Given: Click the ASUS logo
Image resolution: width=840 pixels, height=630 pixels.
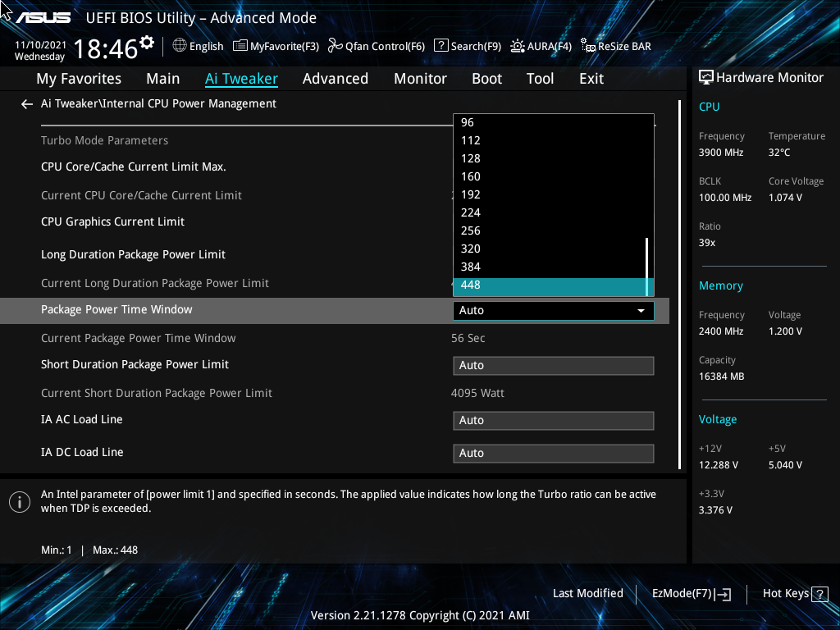Looking at the screenshot, I should [x=43, y=18].
